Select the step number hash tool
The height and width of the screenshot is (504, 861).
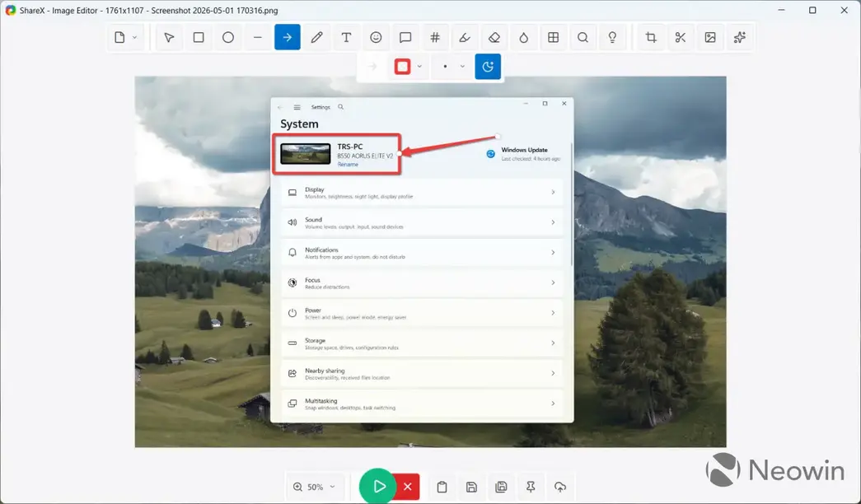(x=435, y=37)
